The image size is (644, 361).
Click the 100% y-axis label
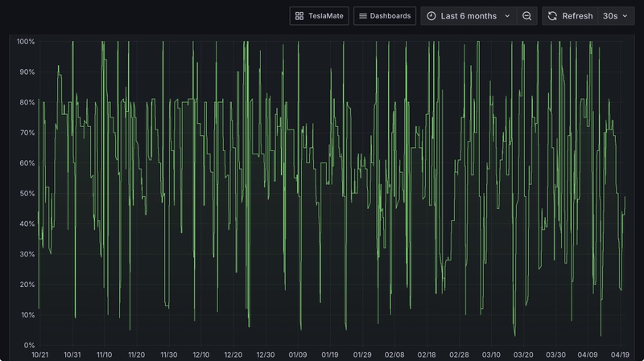click(26, 42)
